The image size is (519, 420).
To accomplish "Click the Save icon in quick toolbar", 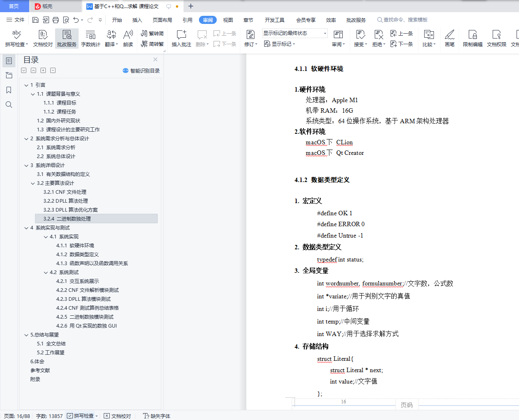I will 35,20.
